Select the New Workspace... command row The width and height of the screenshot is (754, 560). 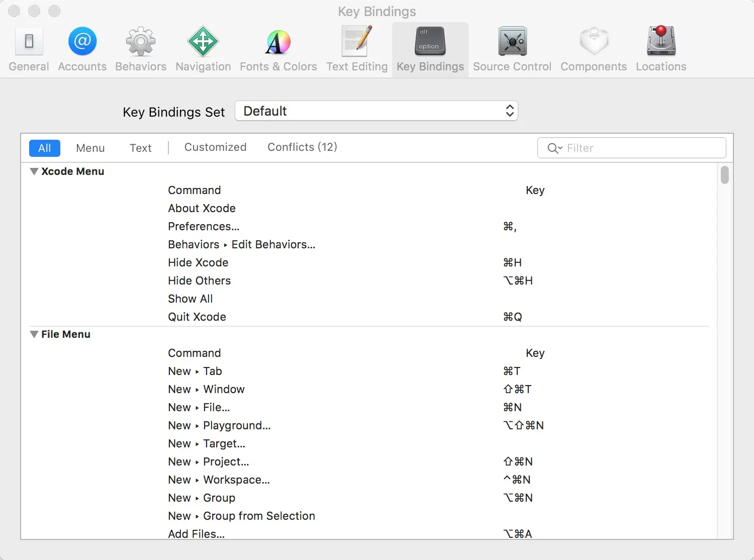point(369,480)
